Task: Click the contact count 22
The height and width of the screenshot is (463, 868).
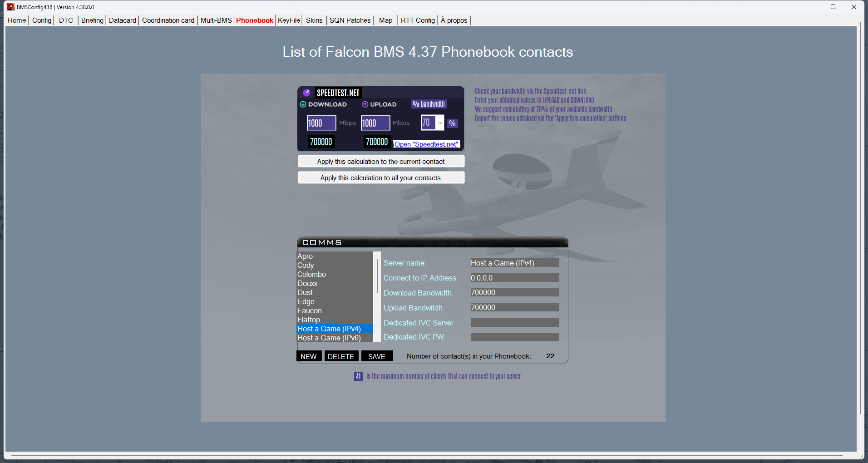Action: [x=550, y=356]
